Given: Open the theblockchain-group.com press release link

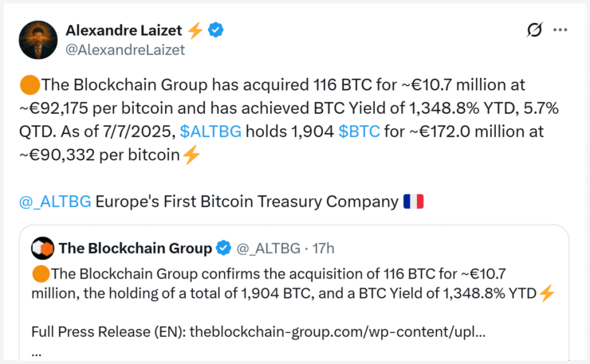Looking at the screenshot, I should (337, 331).
